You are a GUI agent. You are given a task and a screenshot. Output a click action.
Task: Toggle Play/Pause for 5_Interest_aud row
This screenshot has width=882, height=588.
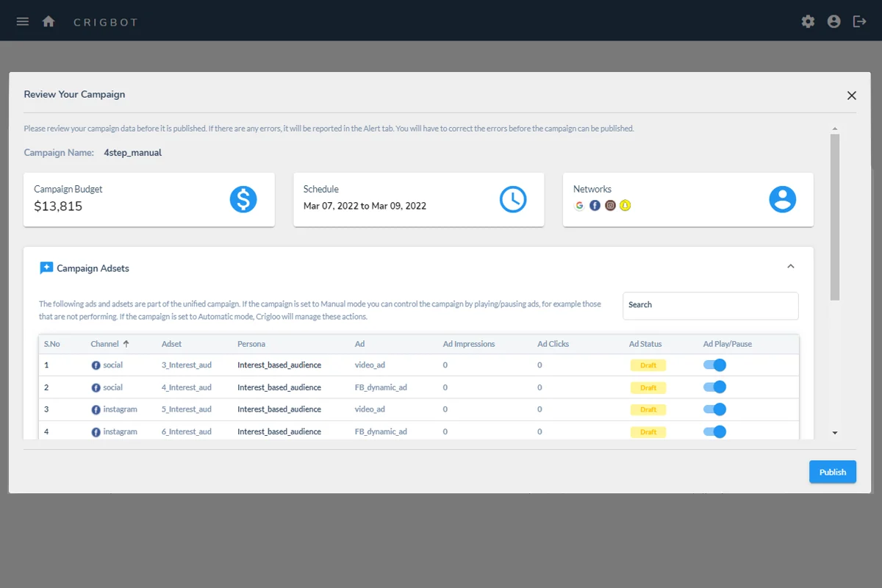[714, 409]
